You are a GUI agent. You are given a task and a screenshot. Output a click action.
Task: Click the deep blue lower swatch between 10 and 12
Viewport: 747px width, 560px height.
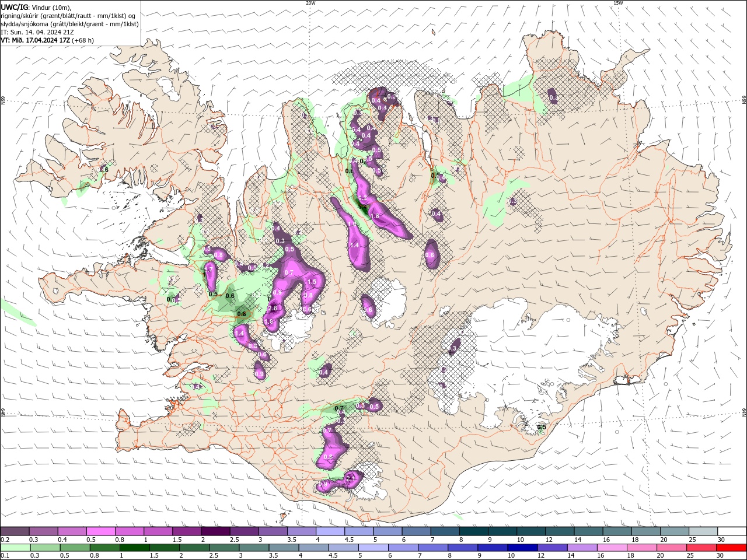pyautogui.click(x=523, y=548)
